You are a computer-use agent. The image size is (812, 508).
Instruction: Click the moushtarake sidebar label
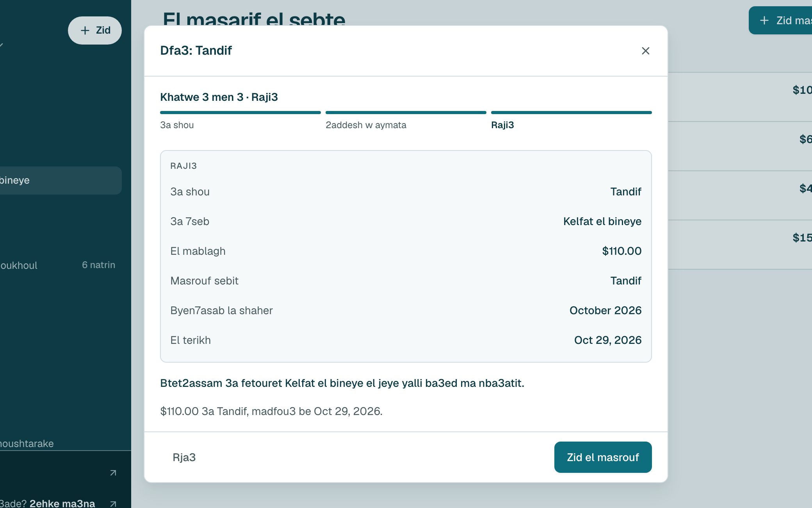(x=27, y=444)
